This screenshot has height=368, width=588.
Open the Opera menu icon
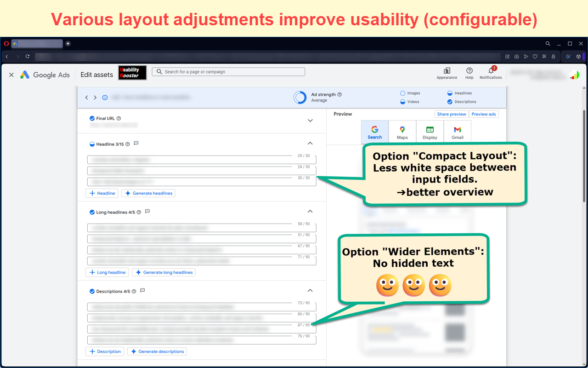(x=6, y=44)
